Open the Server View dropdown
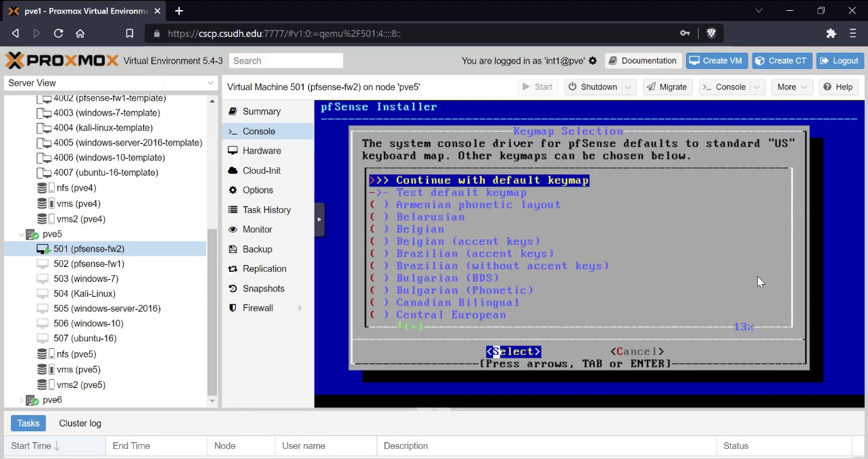This screenshot has height=459, width=868. click(110, 83)
